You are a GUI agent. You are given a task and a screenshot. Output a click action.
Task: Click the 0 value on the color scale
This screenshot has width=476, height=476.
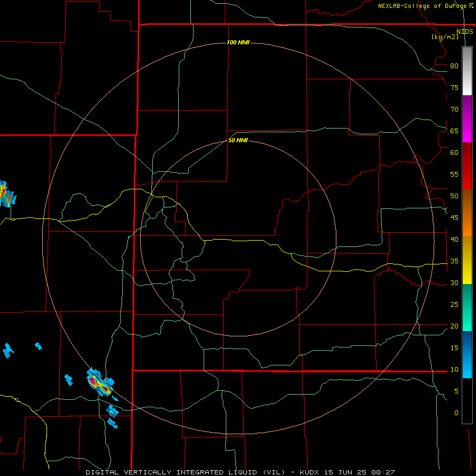tap(456, 413)
